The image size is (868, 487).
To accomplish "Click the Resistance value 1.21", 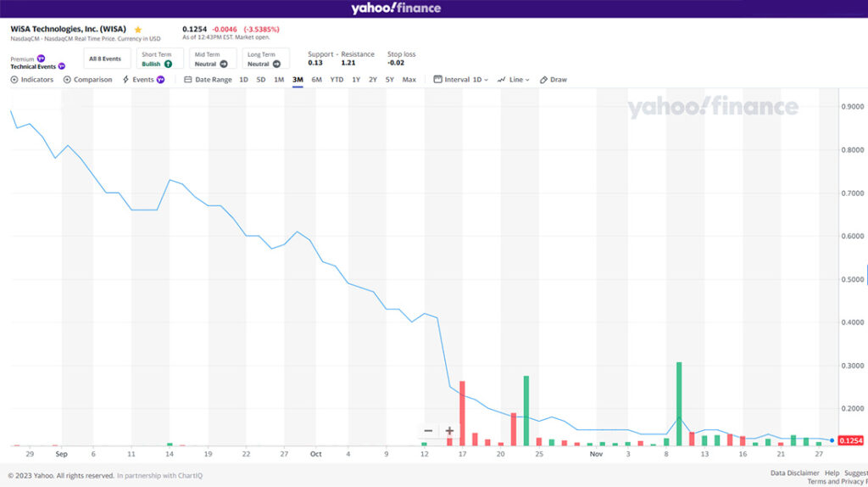I will coord(348,63).
